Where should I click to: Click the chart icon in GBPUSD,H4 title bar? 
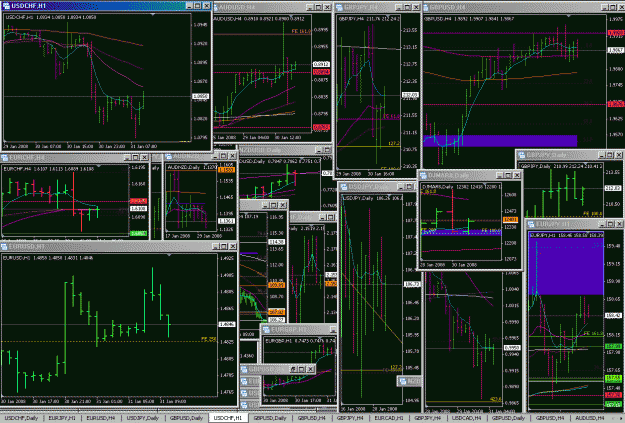[426, 7]
